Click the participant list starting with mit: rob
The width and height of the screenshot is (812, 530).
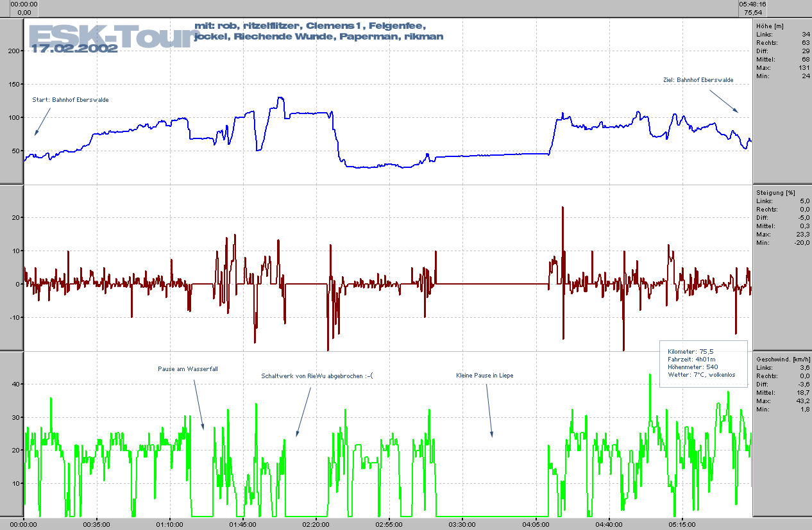(318, 31)
